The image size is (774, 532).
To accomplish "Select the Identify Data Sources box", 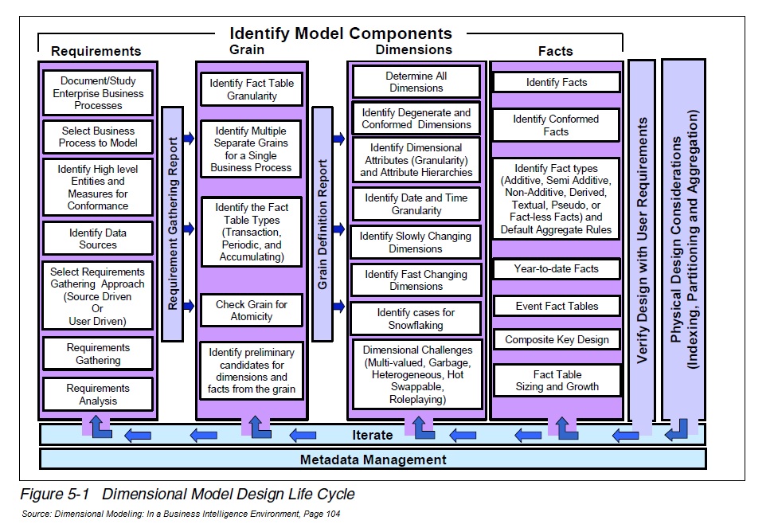I will click(98, 237).
